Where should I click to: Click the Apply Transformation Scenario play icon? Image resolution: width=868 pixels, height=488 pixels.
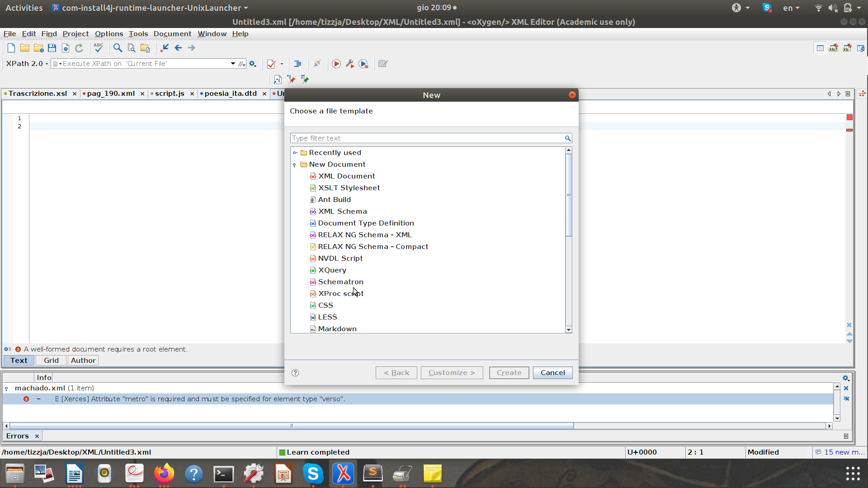coord(336,64)
